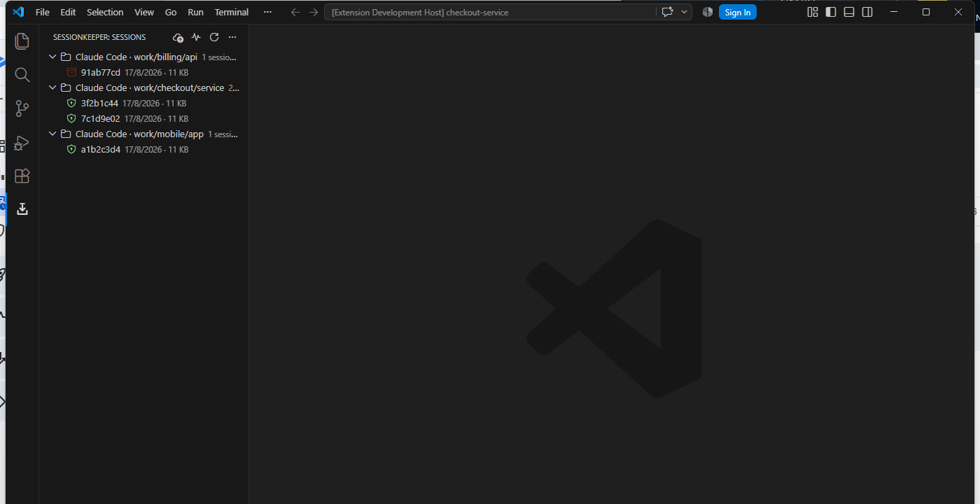
Task: Click the folder icon for work/checkout/service
Action: point(66,87)
